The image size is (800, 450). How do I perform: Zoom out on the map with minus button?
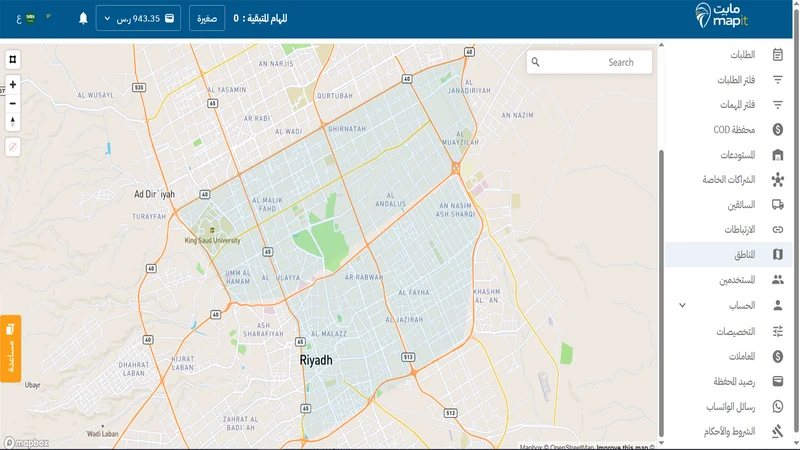coord(13,103)
